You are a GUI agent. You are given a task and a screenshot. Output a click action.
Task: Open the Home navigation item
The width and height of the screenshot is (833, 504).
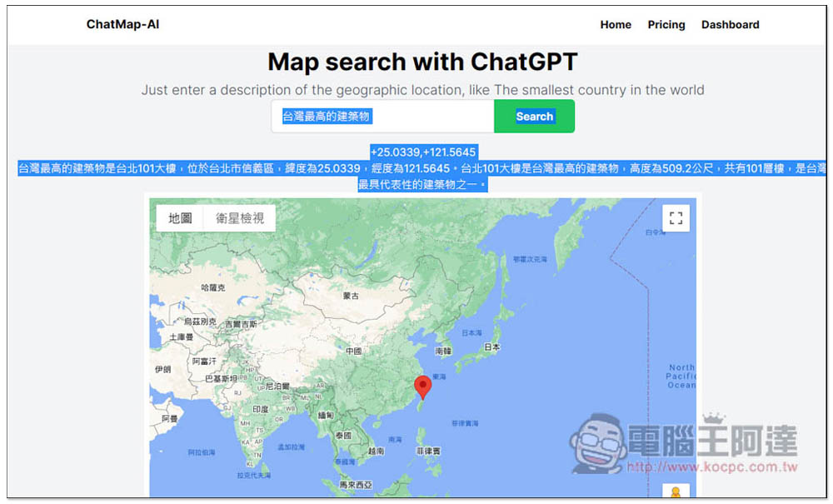point(616,25)
